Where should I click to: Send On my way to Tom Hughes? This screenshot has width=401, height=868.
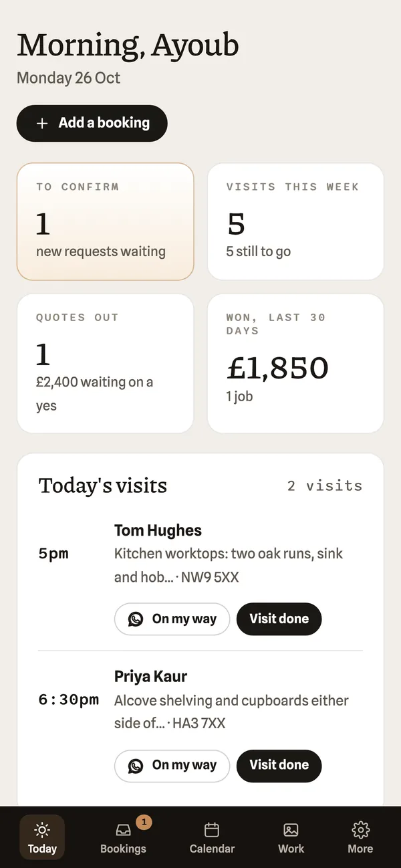click(172, 619)
